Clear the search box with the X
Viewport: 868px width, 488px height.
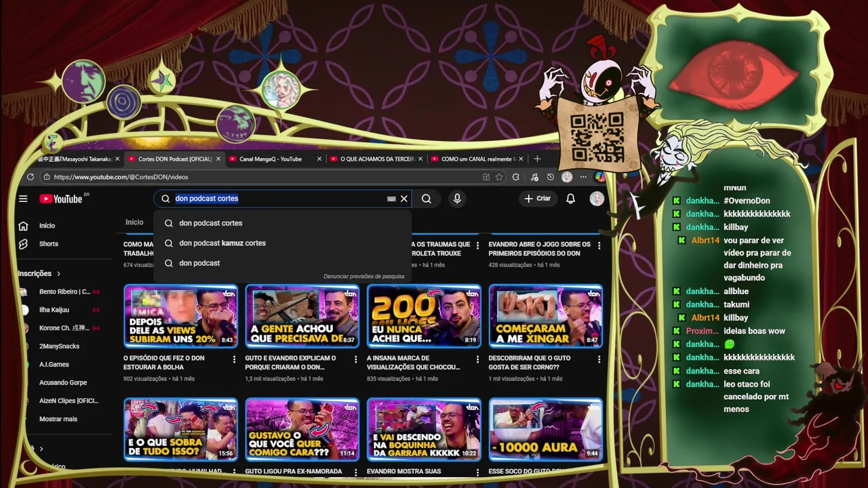tap(404, 199)
